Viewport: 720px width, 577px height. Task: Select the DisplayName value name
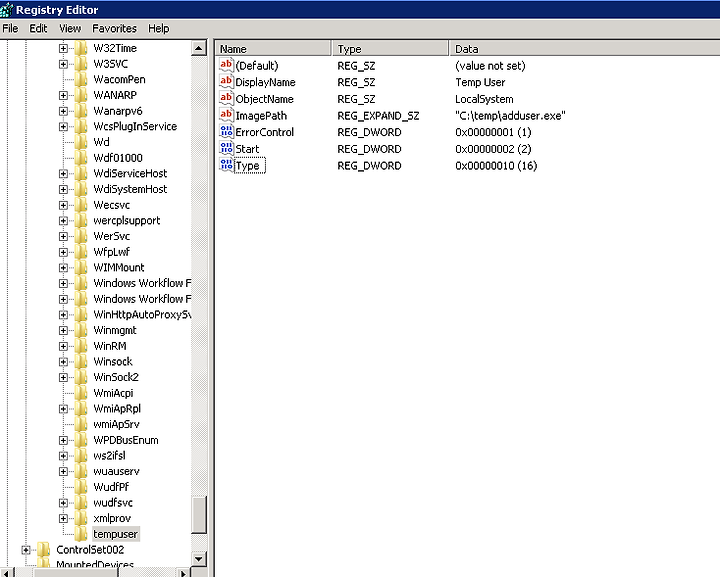click(265, 82)
